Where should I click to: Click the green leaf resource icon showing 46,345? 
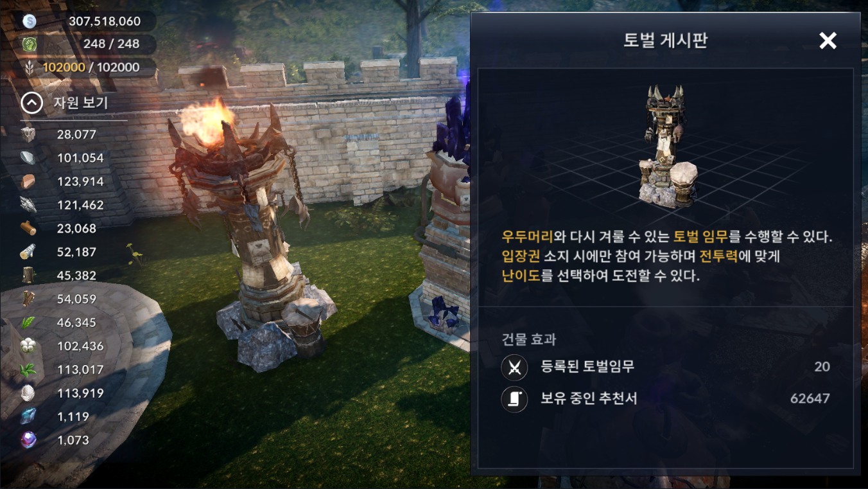click(x=28, y=323)
